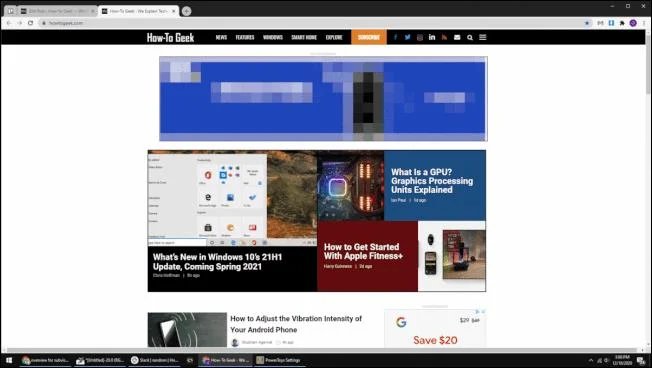Click Google Save $20 ad
The height and width of the screenshot is (368, 652).
tap(435, 328)
